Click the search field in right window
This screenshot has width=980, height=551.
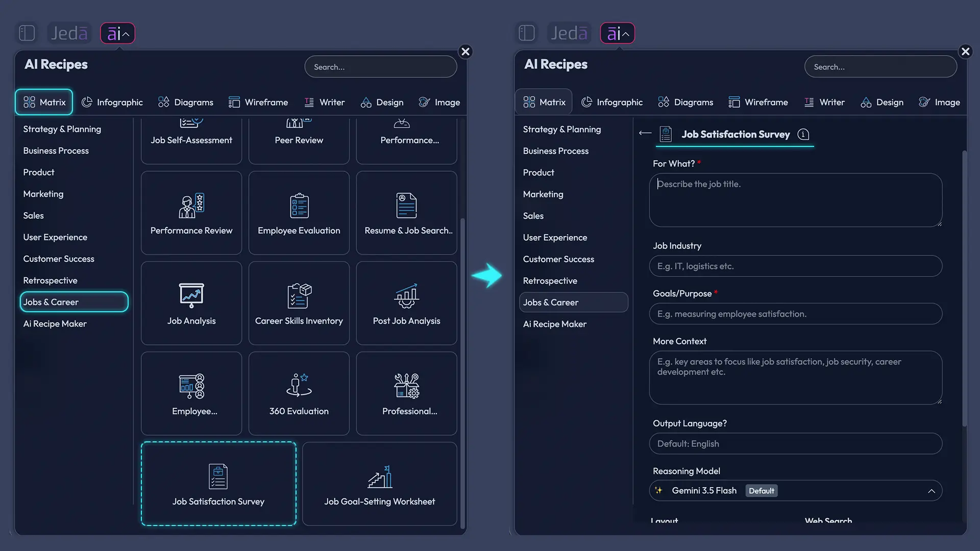(880, 67)
